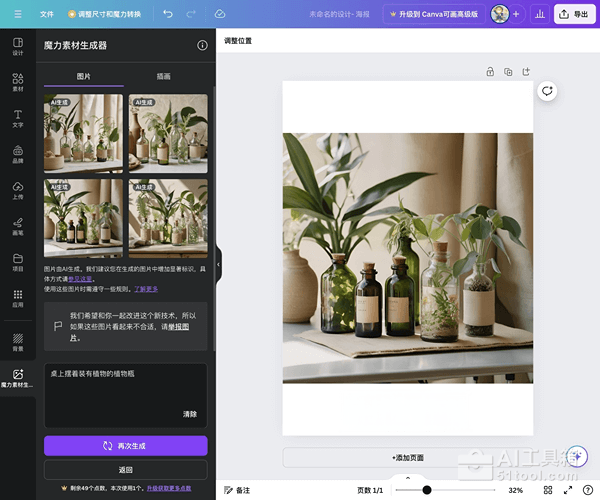The width and height of the screenshot is (600, 500).
Task: Click the zoom slider handle
Action: (427, 490)
